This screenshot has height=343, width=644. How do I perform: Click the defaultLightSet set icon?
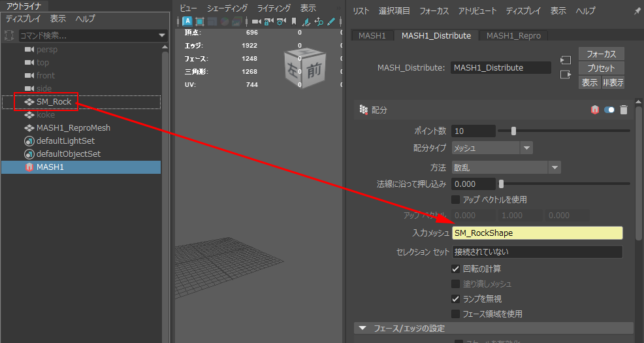coord(29,141)
